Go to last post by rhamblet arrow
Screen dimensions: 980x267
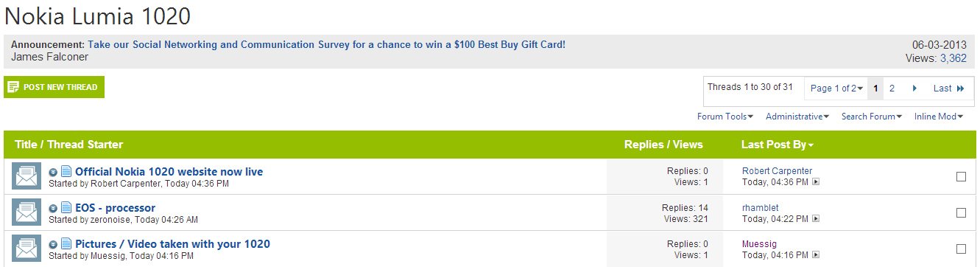pos(815,219)
